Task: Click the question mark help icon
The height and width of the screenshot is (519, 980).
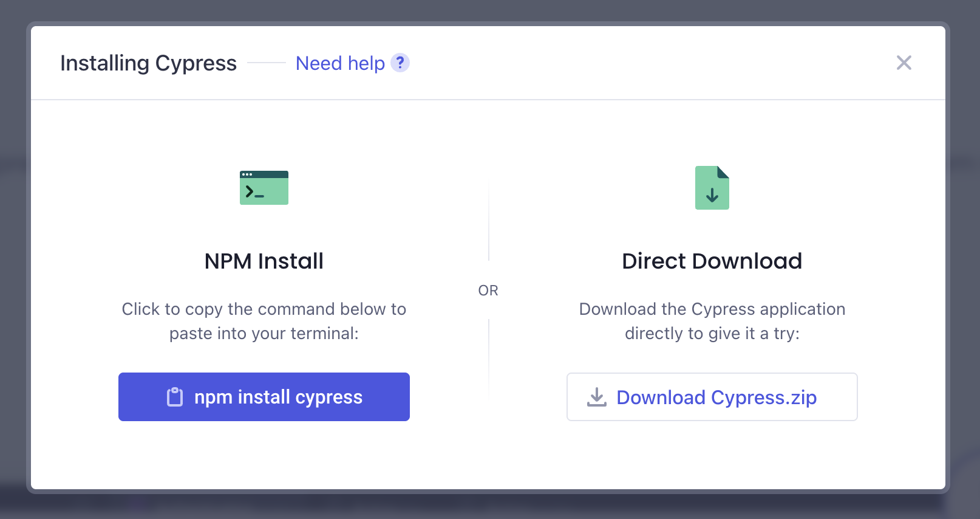Action: point(400,63)
